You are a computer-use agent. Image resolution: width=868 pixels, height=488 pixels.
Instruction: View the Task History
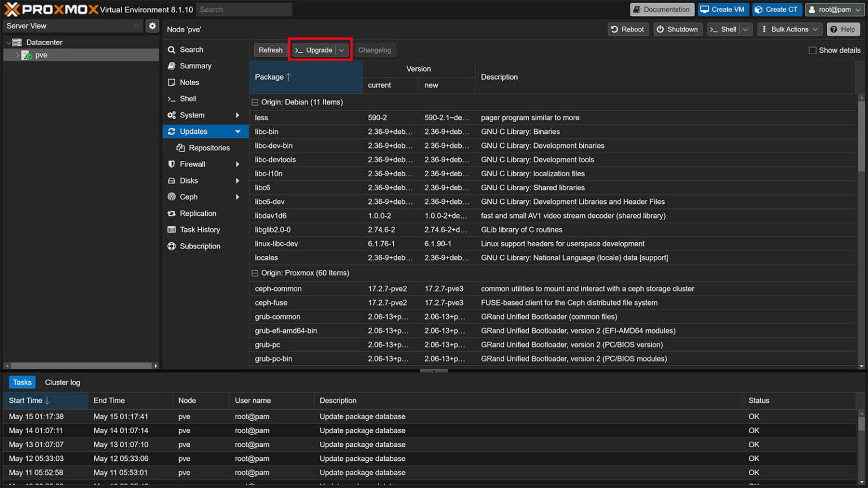[x=199, y=229]
